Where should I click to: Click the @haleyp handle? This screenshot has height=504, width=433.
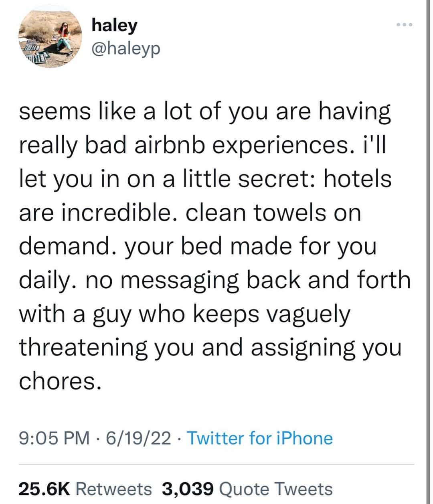(x=126, y=49)
